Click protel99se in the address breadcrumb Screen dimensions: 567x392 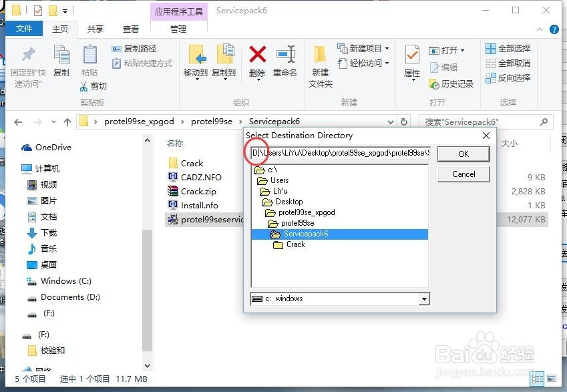coord(212,122)
